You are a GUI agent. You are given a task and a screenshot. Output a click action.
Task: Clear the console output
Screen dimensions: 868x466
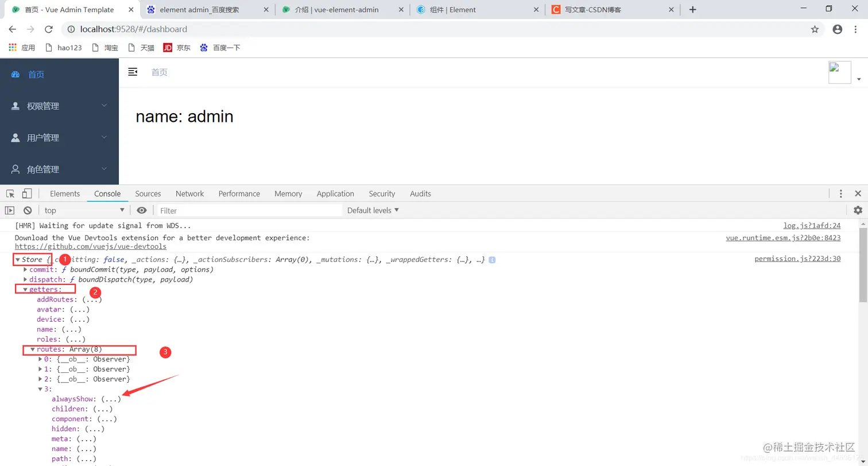[28, 210]
